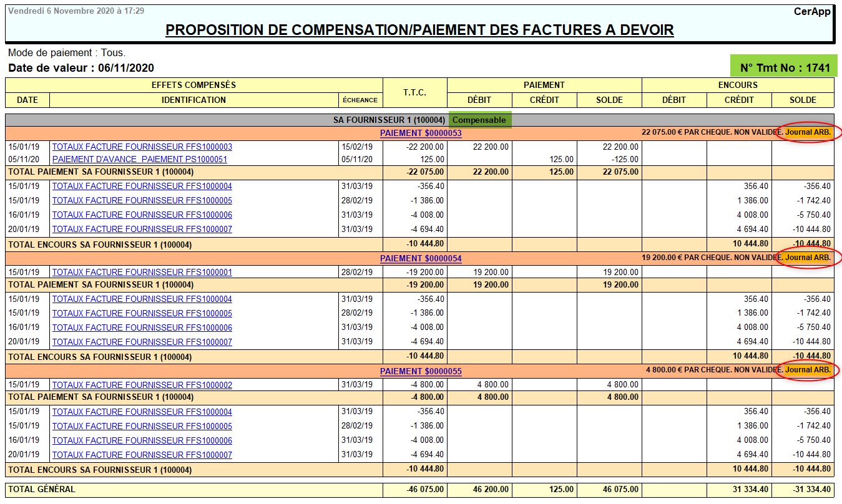Click Journal ARB. on the PAIEMENT $0000054 row
Image resolution: width=842 pixels, height=504 pixels.
coord(808,258)
